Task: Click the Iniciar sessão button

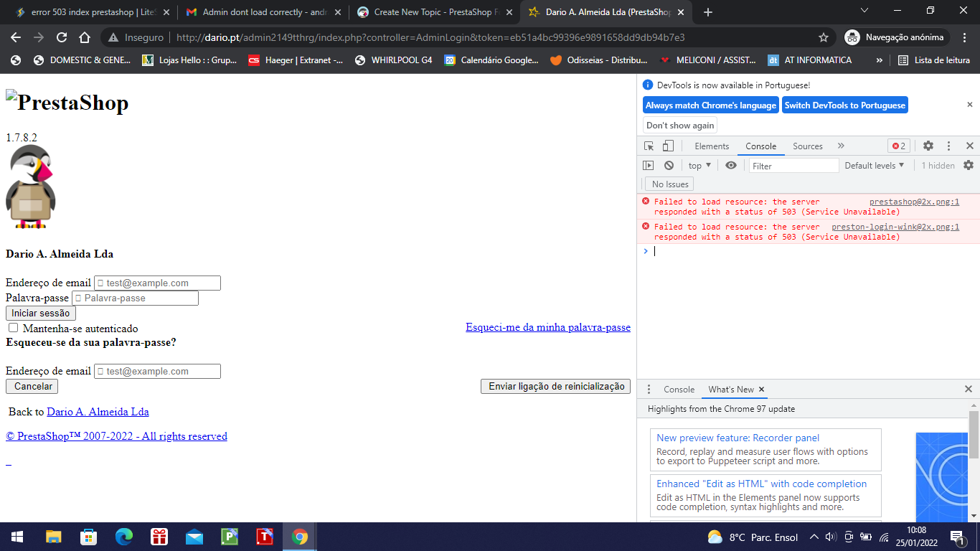Action: 41,313
